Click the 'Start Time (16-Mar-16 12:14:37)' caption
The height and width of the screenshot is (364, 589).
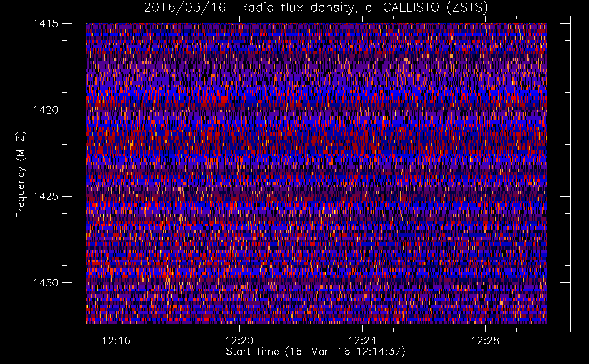point(316,352)
